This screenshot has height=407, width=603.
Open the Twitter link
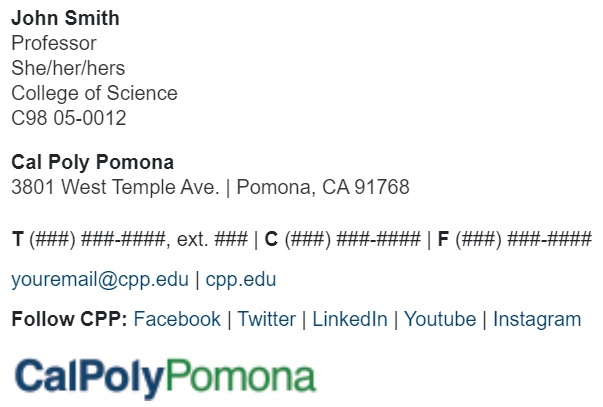266,319
